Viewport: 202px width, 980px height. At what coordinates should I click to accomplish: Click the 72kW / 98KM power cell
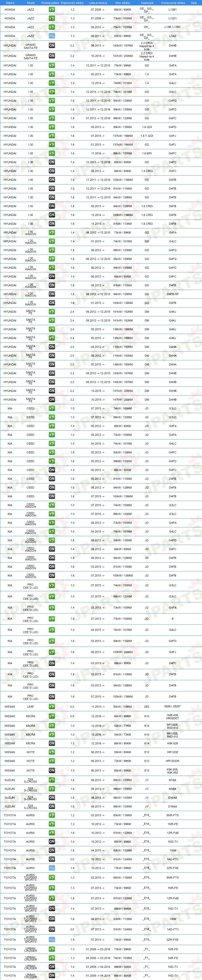(123, 761)
